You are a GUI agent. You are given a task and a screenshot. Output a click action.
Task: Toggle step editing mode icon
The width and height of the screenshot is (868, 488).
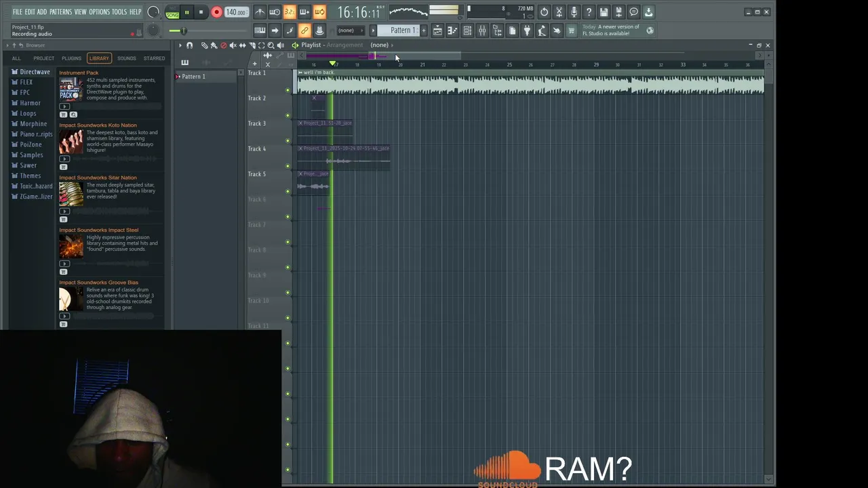[290, 30]
